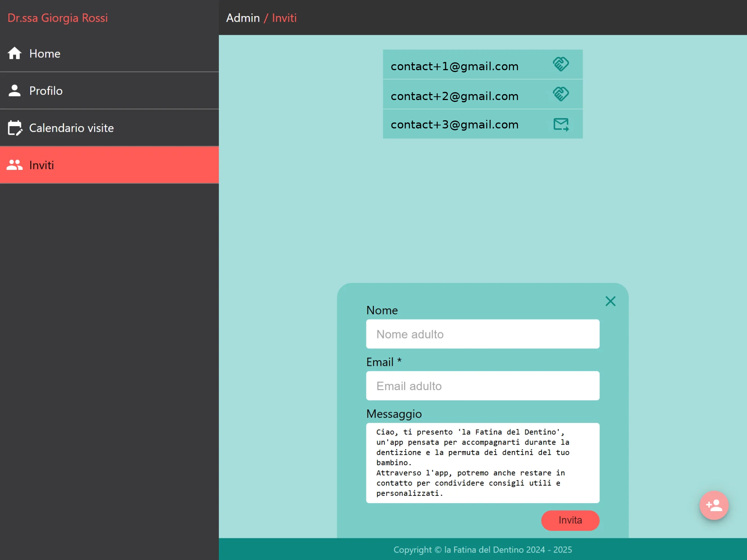Image resolution: width=747 pixels, height=560 pixels.
Task: Click the Calendario visite calendar icon
Action: pyautogui.click(x=15, y=128)
